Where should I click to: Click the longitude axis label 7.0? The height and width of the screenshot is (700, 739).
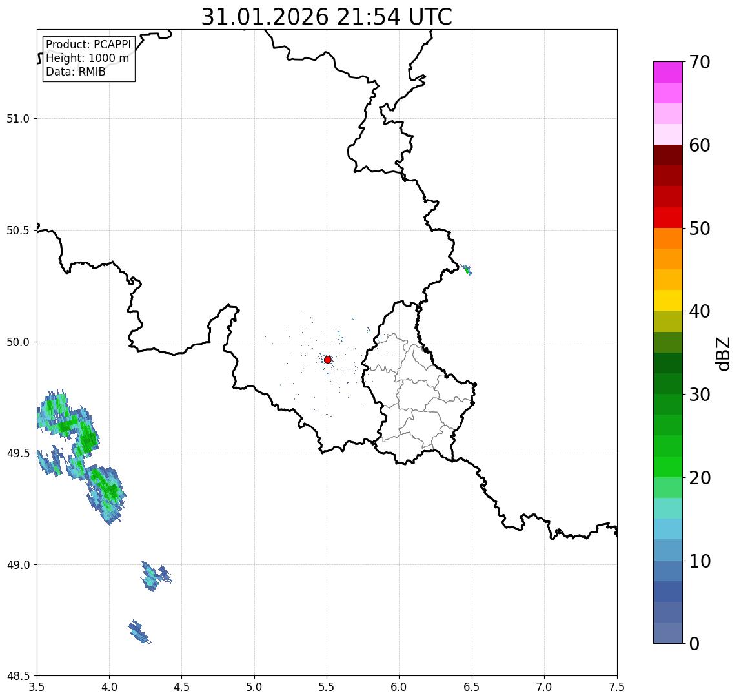[x=544, y=687]
